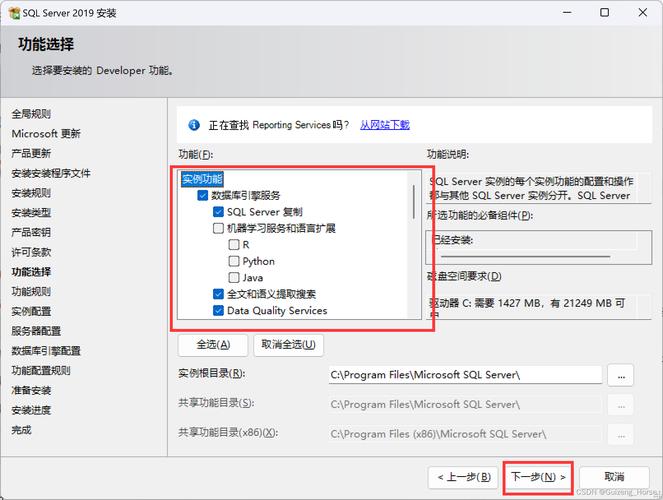Minimize the SQL Server 2019 setup window
Screen dimensions: 663x500
click(567, 13)
